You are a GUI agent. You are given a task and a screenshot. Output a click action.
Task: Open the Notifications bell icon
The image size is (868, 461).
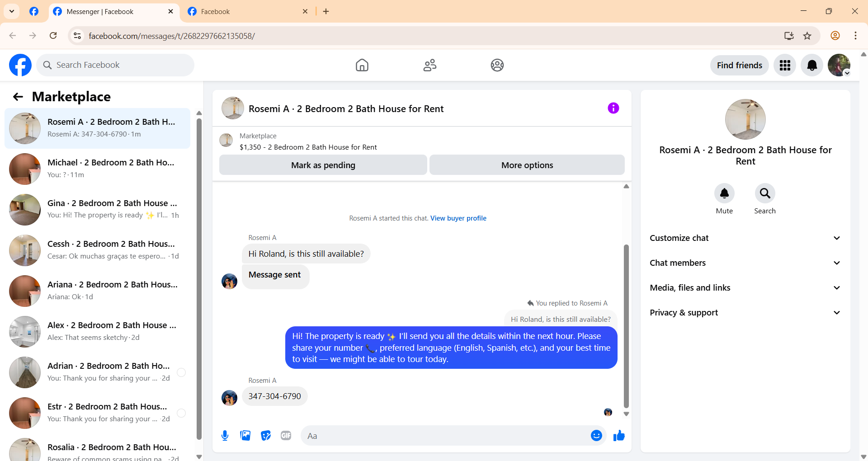[812, 66]
